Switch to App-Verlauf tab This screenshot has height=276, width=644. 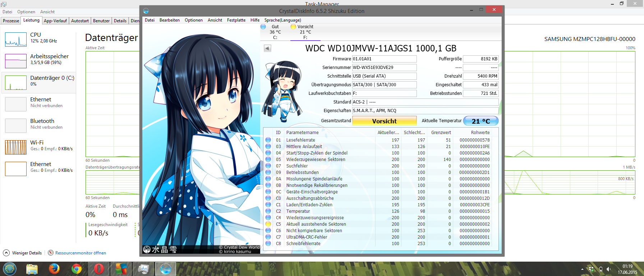click(55, 21)
